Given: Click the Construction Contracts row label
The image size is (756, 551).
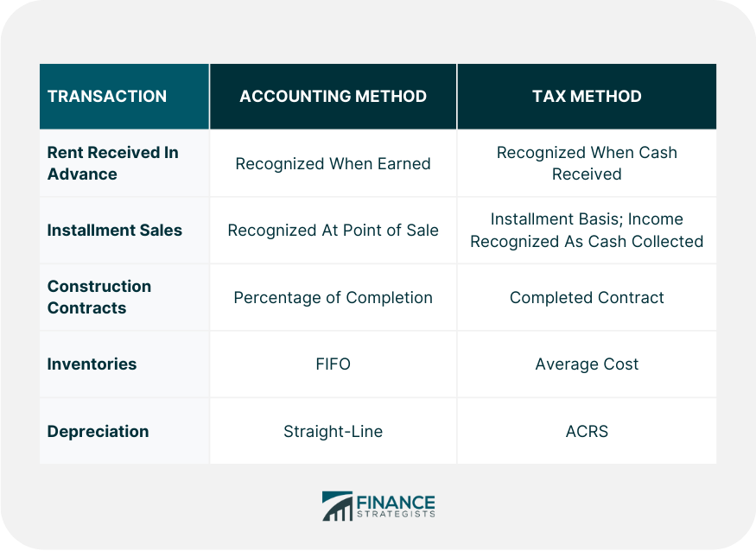Looking at the screenshot, I should (x=98, y=297).
